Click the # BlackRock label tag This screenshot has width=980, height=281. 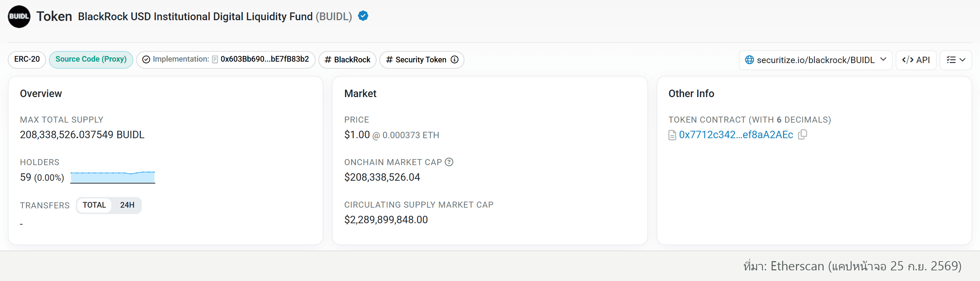pyautogui.click(x=347, y=60)
